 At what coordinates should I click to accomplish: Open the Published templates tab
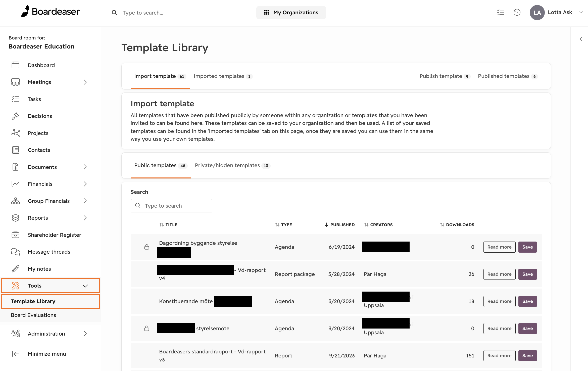(x=508, y=76)
